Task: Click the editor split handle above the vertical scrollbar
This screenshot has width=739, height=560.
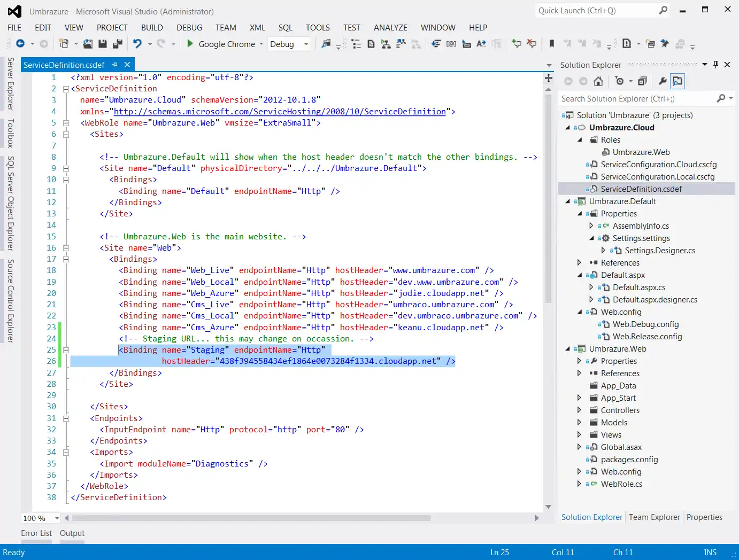Action: [548, 79]
